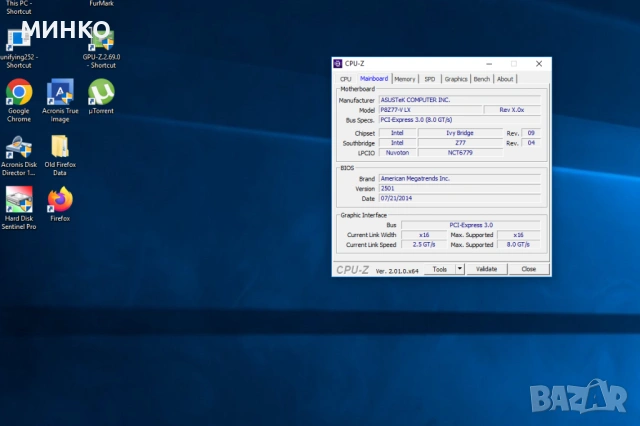Image resolution: width=640 pixels, height=426 pixels.
Task: Open the Old Firefox Data folder
Action: point(60,147)
